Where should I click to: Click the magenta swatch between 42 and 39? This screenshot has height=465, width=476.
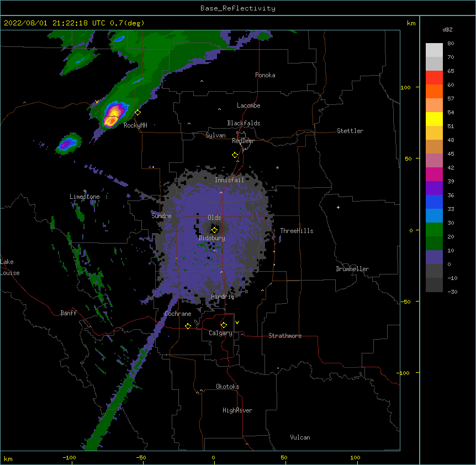434,175
